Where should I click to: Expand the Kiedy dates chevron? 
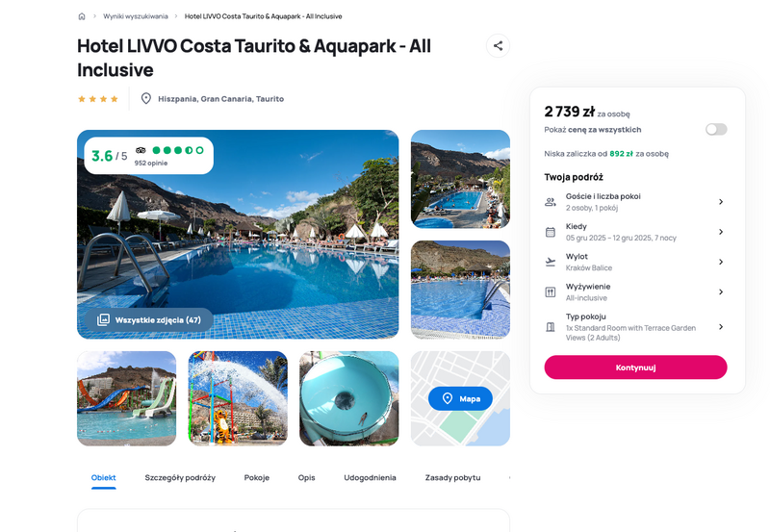[721, 232]
